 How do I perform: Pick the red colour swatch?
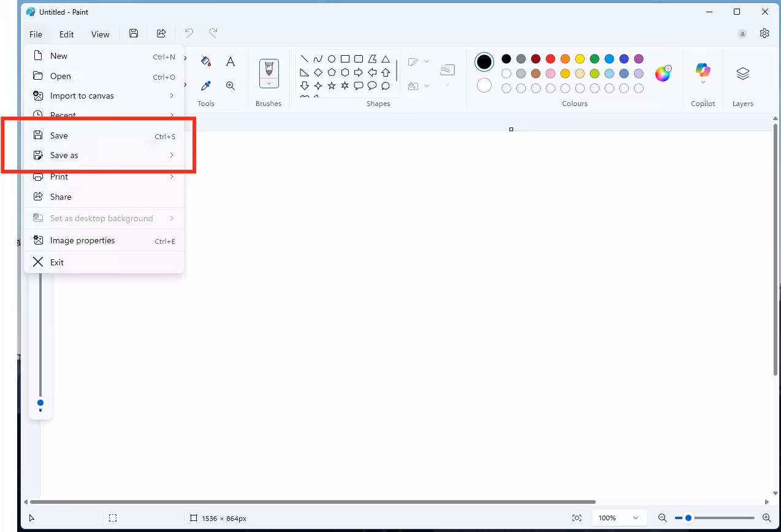551,59
